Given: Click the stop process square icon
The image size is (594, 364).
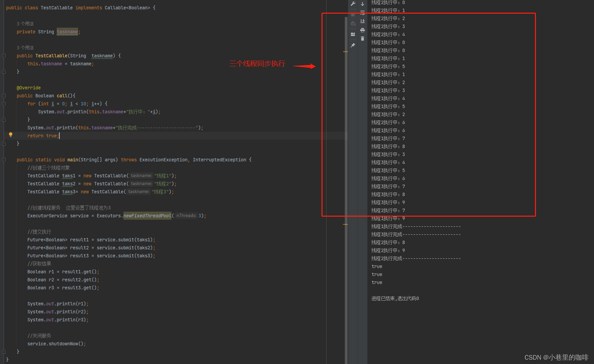Looking at the screenshot, I should [353, 15].
